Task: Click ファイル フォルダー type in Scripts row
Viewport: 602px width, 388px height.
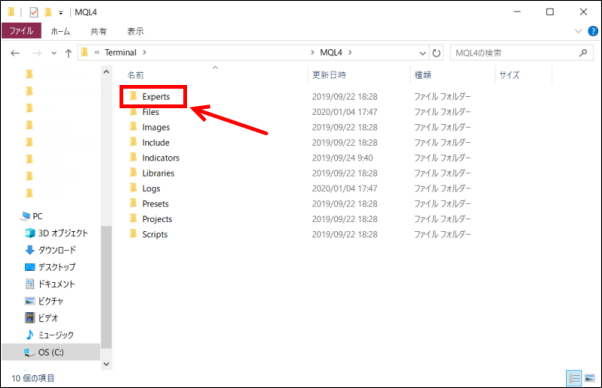Action: 442,234
